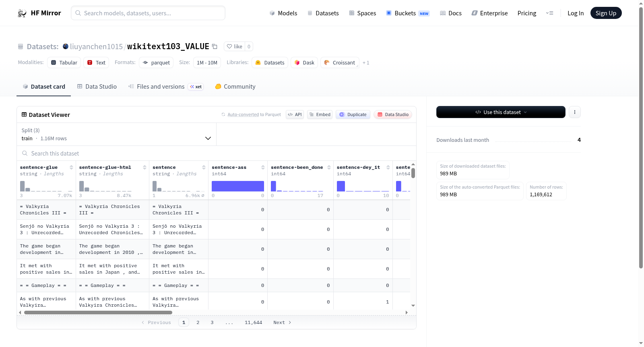Sort the sentence-been_done column
The height and width of the screenshot is (347, 644).
329,167
